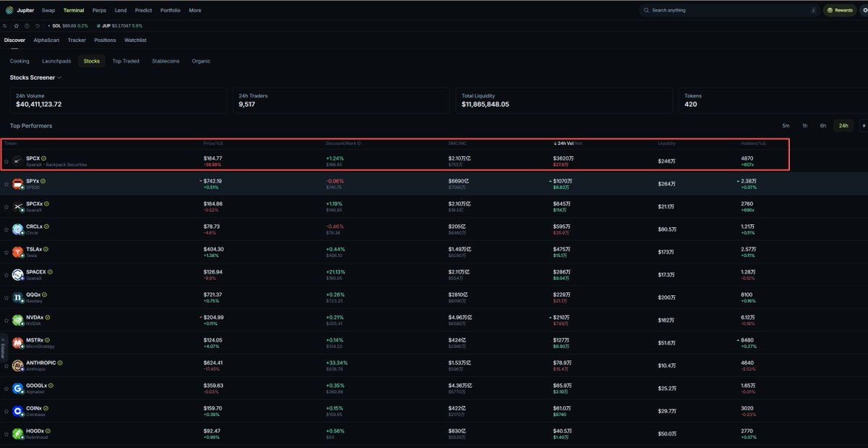Star GOOGLx to add to watchlist

point(7,388)
